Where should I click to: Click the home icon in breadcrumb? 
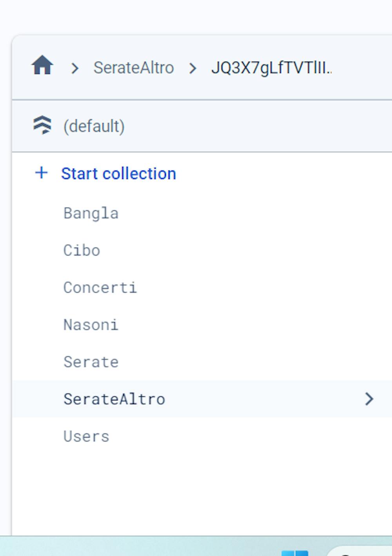click(x=42, y=65)
